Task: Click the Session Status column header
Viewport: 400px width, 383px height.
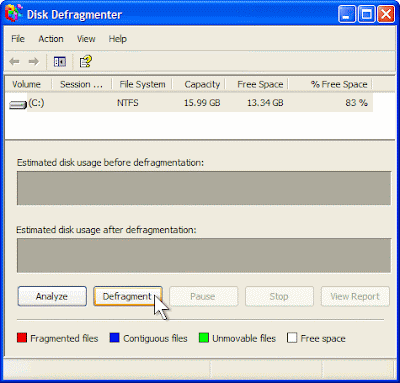Action: 82,84
